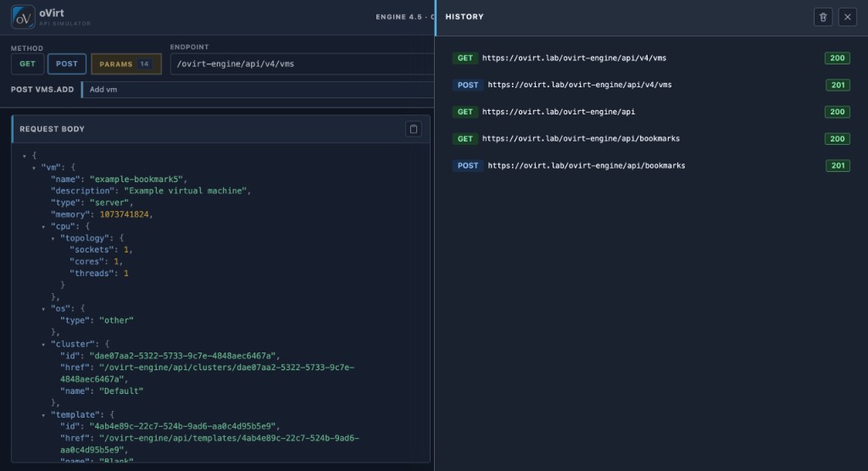This screenshot has width=868, height=471.
Task: Click the oVirt logo icon
Action: pos(23,17)
